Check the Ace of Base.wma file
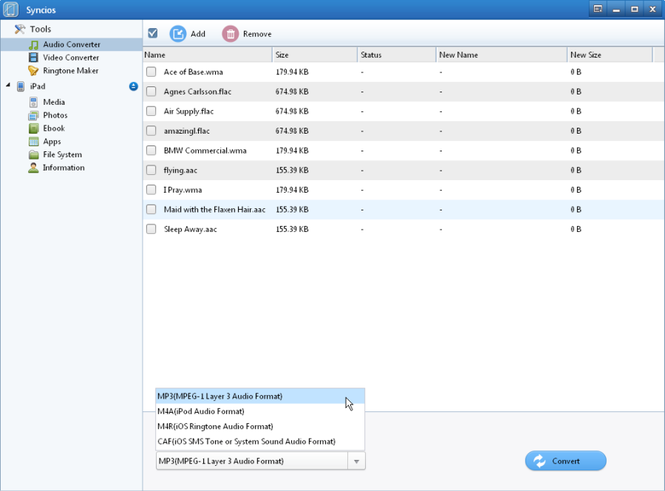Screen dimensions: 665x491 (152, 72)
